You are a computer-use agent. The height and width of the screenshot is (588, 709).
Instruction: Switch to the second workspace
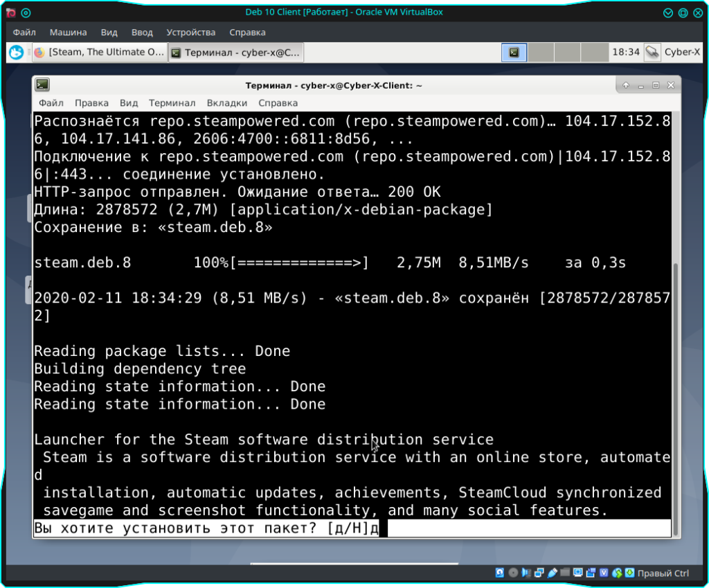[541, 53]
